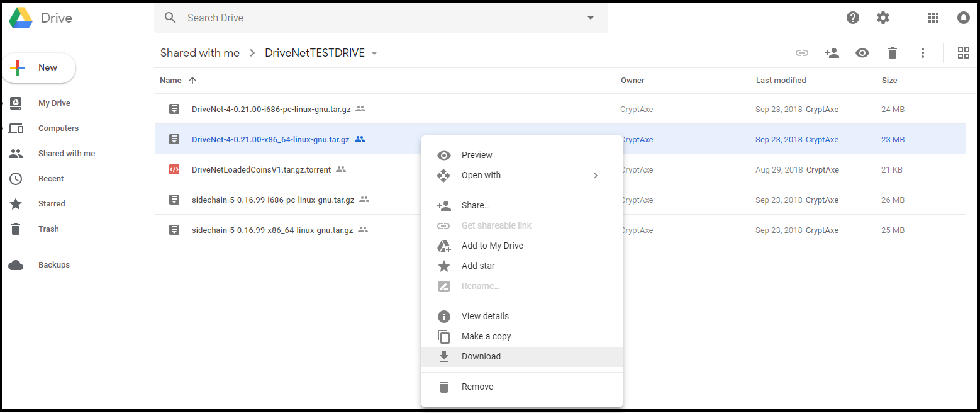Click the Owner column header

[633, 81]
